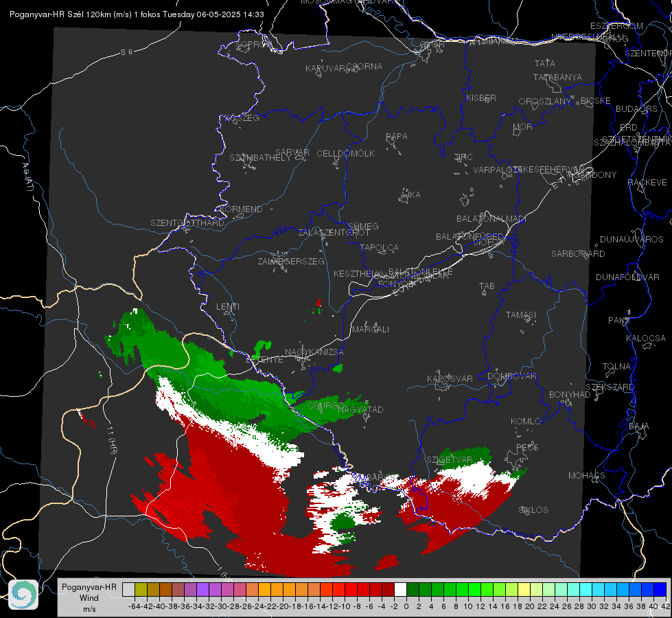
Task: Select the S 6 road label
Action: coord(126,52)
